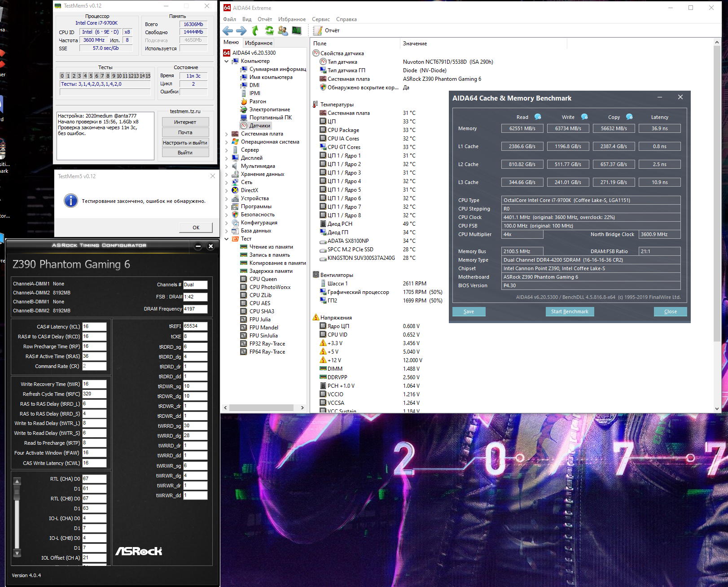The height and width of the screenshot is (587, 728).
Task: Click the Refresh Cycle Time (tRFC) field
Action: coord(94,394)
